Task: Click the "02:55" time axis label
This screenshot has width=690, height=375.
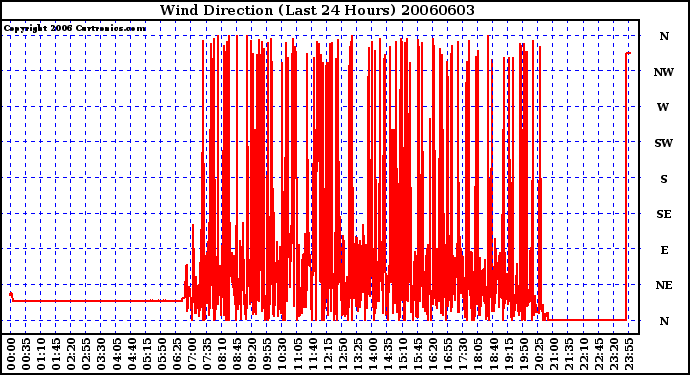Action: pos(86,354)
